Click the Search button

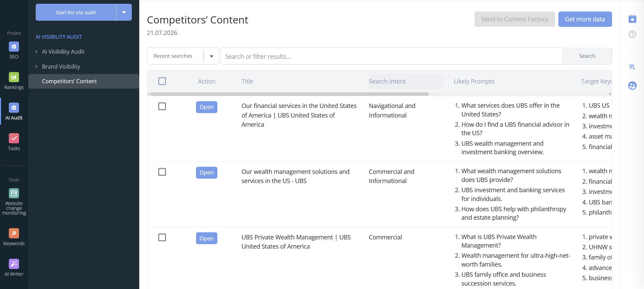pos(587,56)
